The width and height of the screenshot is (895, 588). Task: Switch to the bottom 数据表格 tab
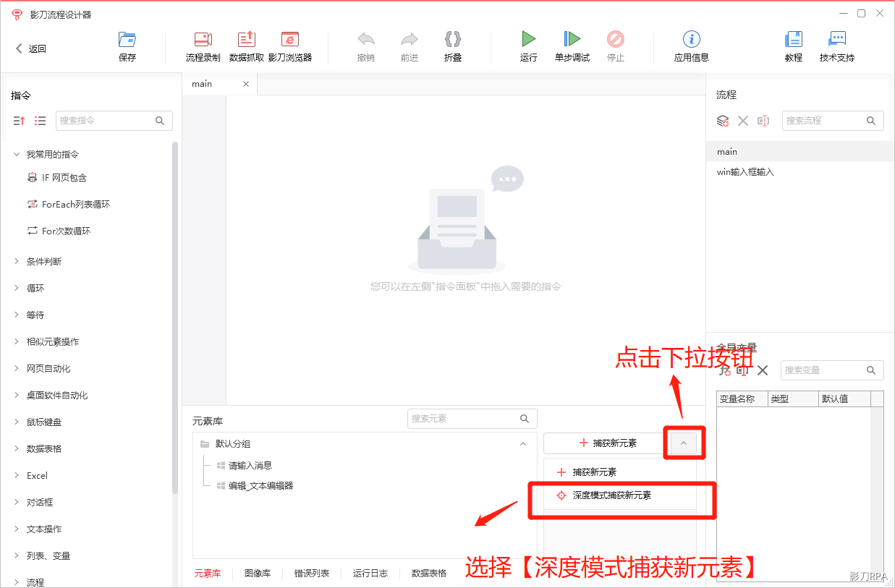(429, 573)
